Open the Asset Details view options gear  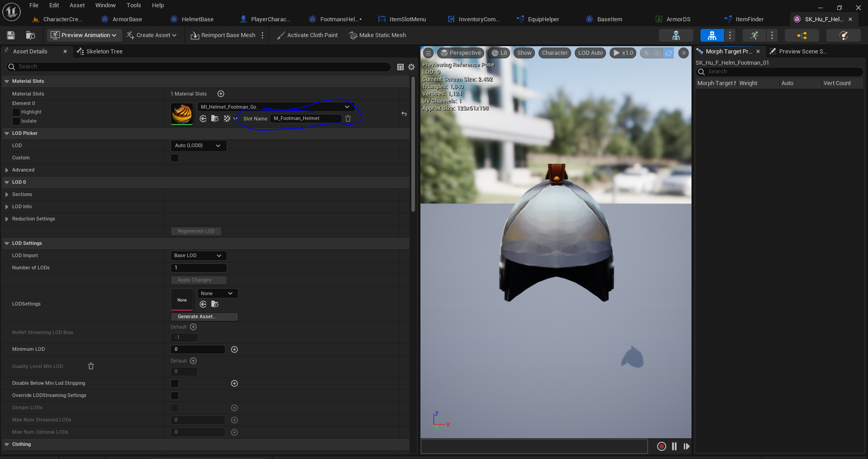tap(411, 67)
